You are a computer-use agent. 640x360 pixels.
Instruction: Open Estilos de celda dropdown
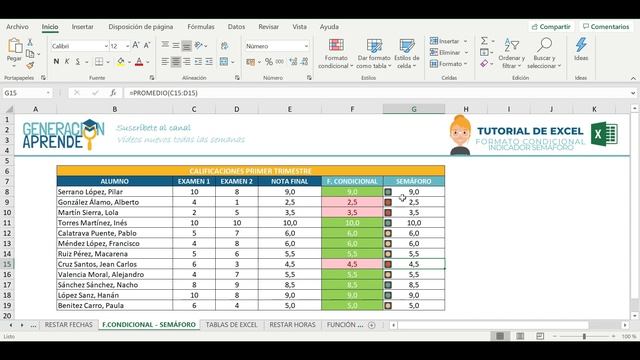407,53
